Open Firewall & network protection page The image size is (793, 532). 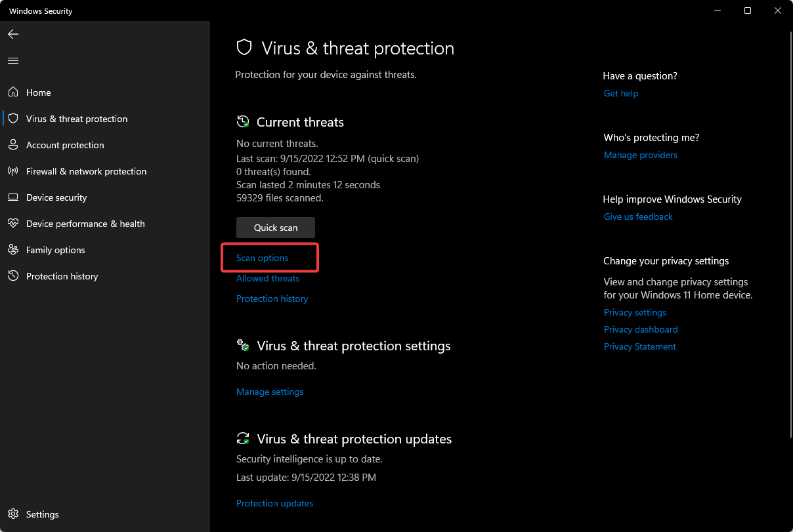[x=86, y=171]
